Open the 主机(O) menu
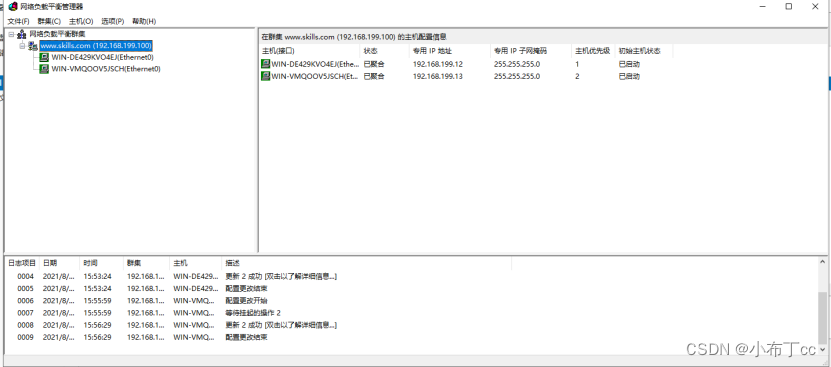Image resolution: width=831 pixels, height=367 pixels. tap(81, 21)
